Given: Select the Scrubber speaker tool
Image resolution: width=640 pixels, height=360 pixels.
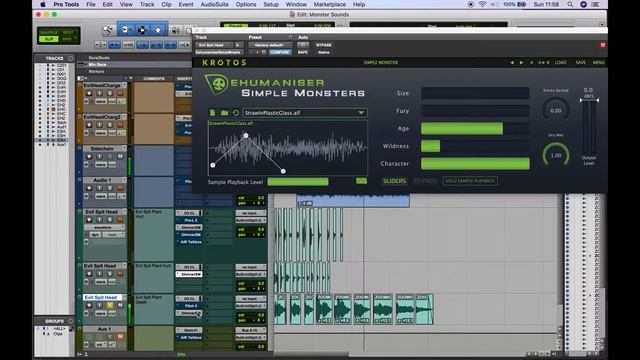Looking at the screenshot, I should tap(175, 30).
